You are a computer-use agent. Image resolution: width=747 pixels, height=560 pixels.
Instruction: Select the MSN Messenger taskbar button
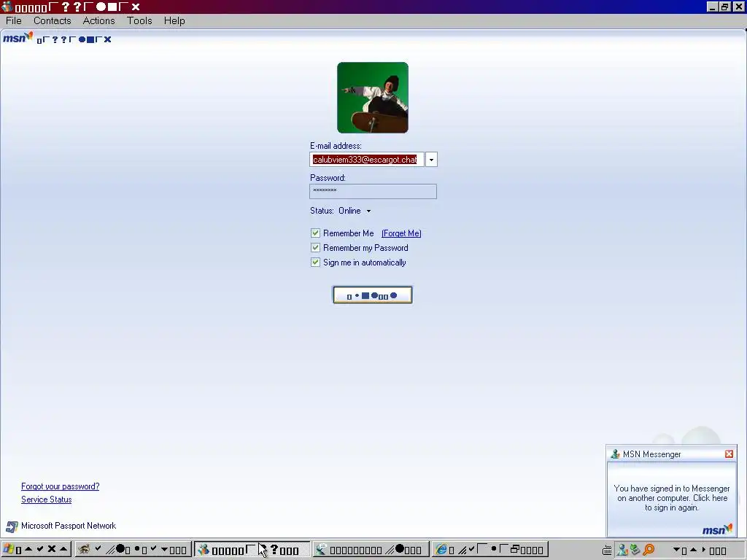[252, 549]
